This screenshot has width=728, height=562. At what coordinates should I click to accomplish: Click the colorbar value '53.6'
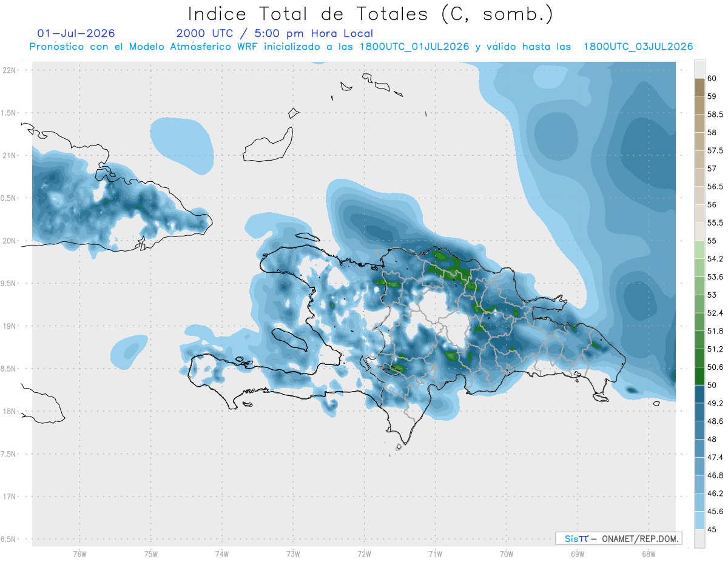(x=715, y=277)
